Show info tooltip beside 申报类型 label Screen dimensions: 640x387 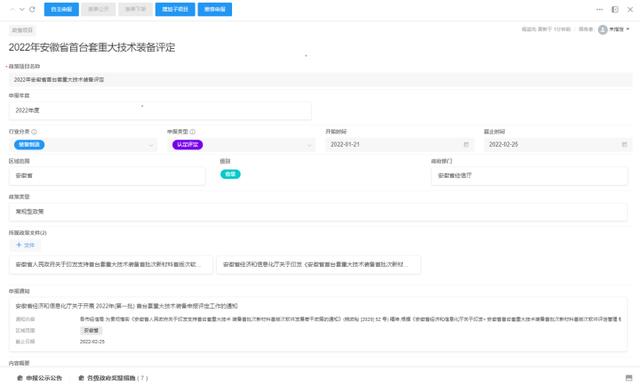click(x=193, y=132)
